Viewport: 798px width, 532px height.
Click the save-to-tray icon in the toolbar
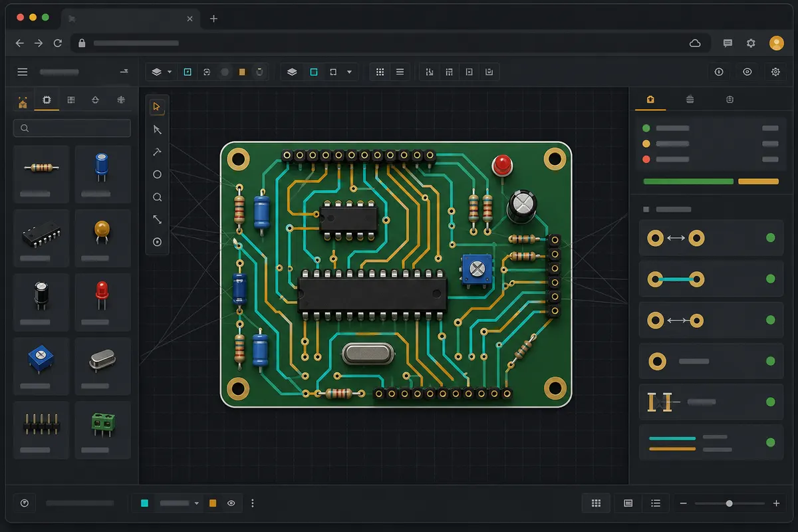(x=489, y=72)
